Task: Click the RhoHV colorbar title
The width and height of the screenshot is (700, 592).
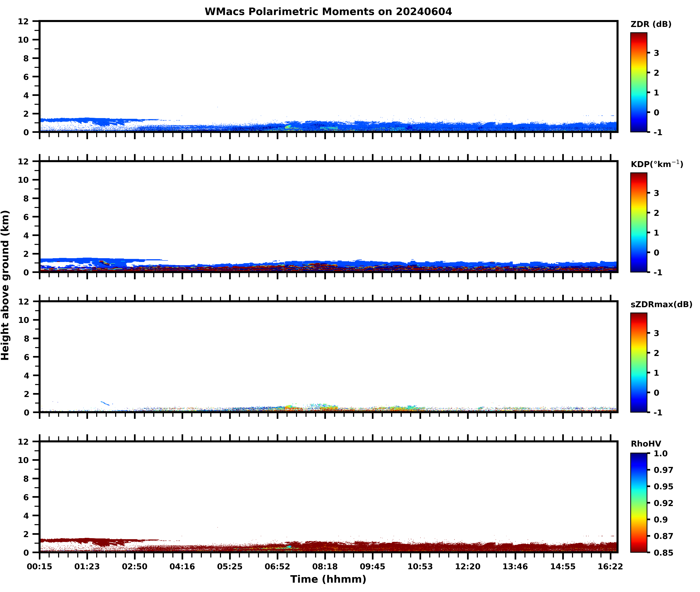Action: pos(646,444)
